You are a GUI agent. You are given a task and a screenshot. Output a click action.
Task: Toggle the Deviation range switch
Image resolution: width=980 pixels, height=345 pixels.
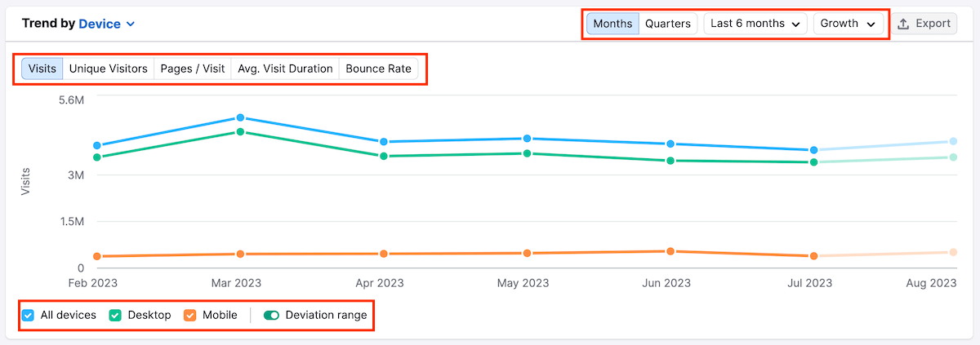(271, 315)
